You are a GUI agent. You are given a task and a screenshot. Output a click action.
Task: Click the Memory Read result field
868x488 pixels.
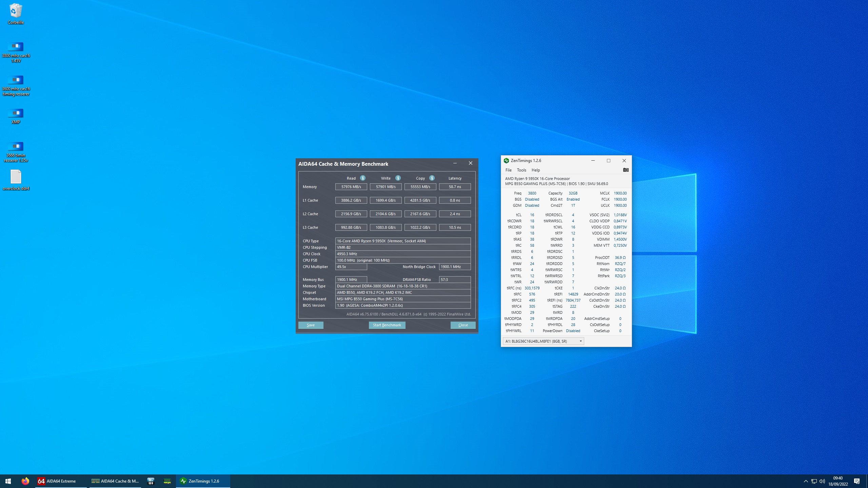pyautogui.click(x=351, y=187)
